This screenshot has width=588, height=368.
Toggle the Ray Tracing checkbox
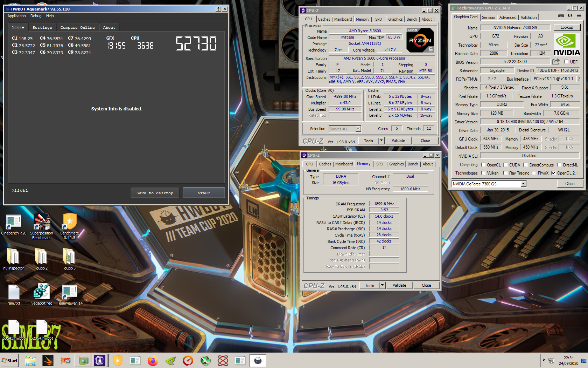(505, 173)
